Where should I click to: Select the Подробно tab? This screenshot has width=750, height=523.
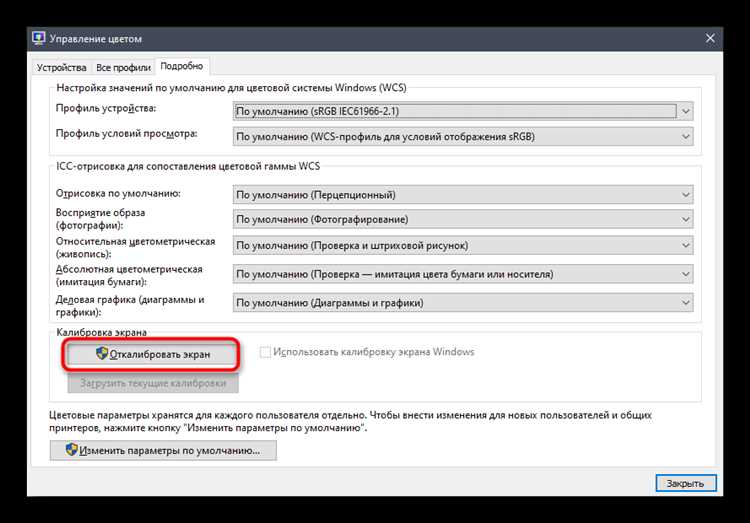coord(182,66)
